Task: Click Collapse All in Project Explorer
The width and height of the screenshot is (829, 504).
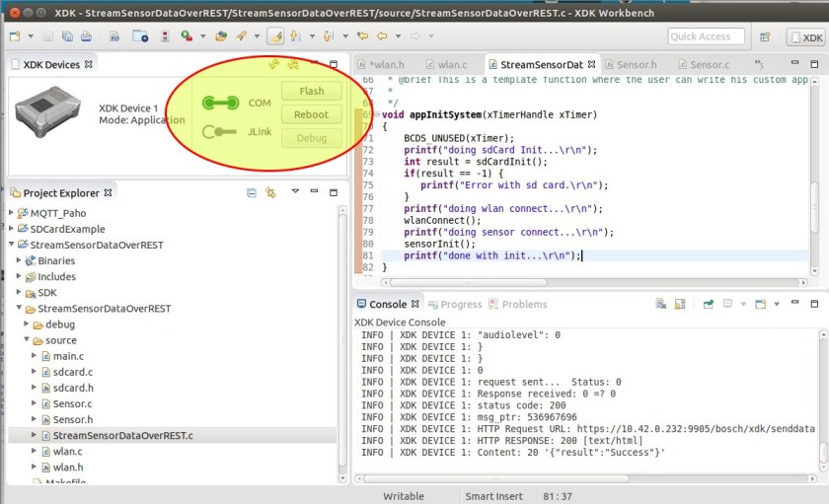Action: pyautogui.click(x=252, y=193)
